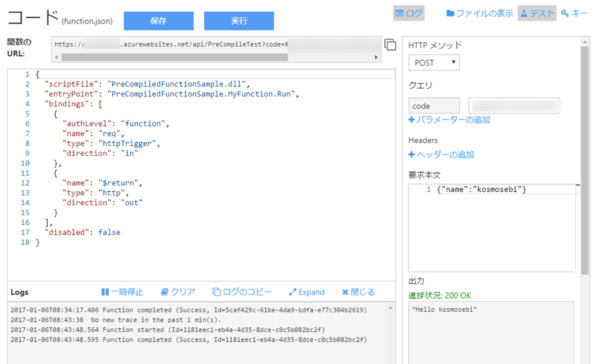Switch to the テスト tab
602x364 pixels.
point(537,14)
